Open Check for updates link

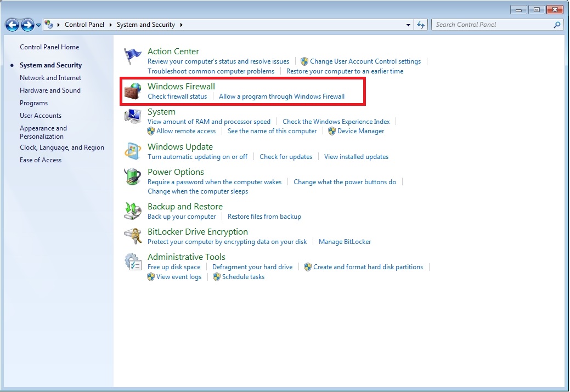click(x=286, y=156)
